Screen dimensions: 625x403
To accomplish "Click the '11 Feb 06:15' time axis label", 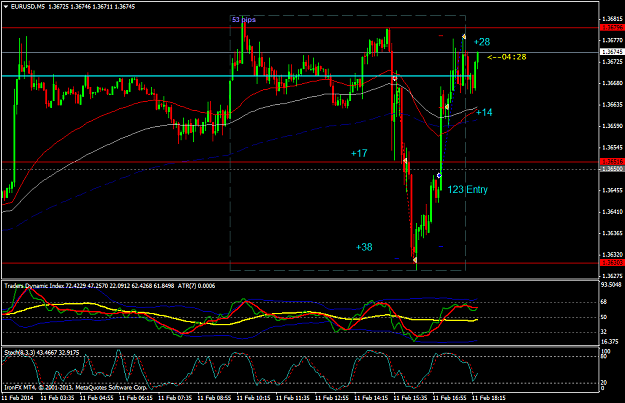I will coord(136,398).
